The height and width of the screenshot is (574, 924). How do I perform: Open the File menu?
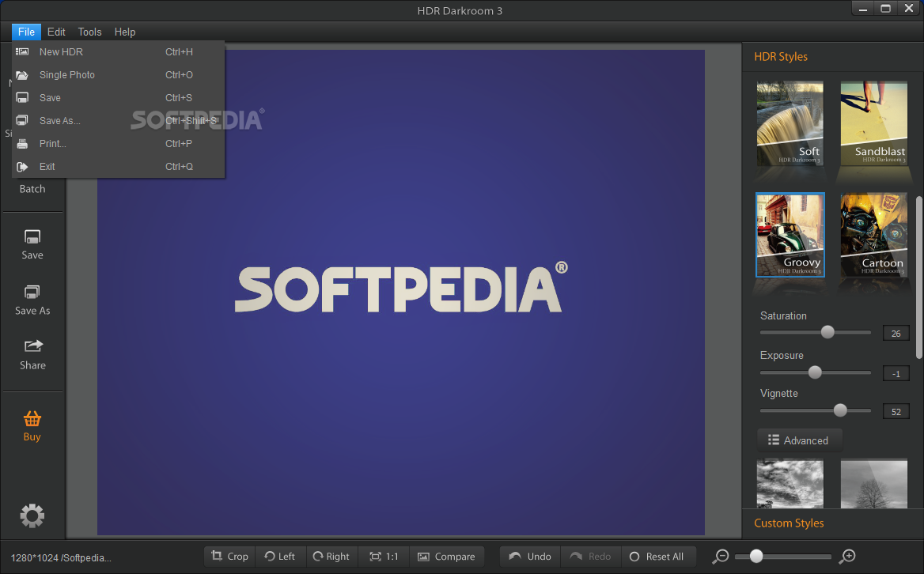[x=27, y=32]
